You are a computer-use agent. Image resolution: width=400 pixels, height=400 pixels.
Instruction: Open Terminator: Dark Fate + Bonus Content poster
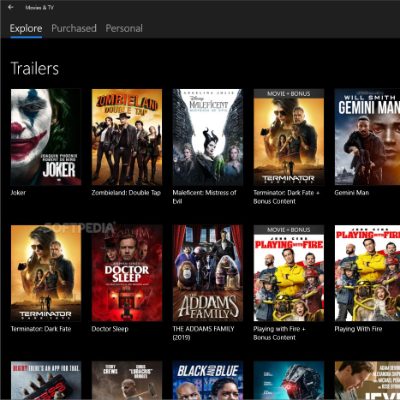[x=289, y=137]
